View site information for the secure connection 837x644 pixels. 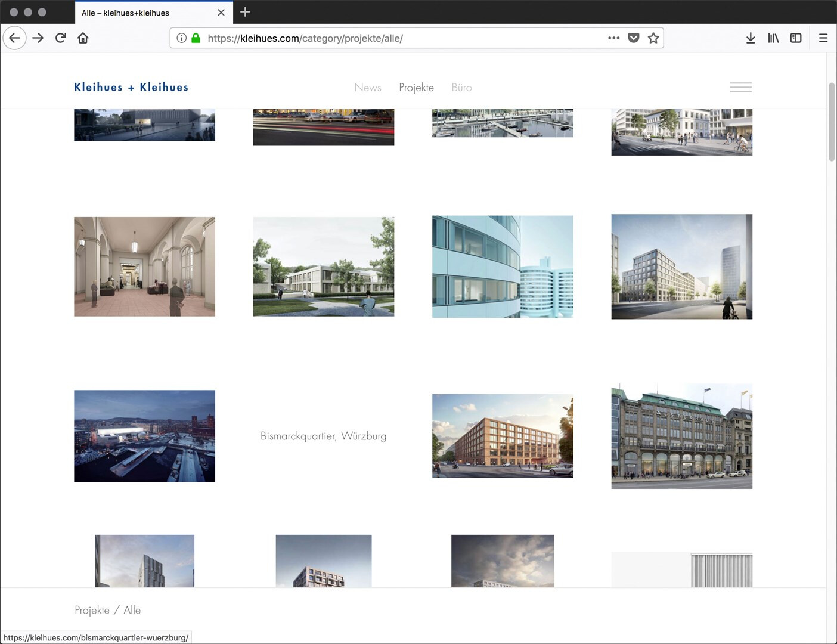pos(182,38)
